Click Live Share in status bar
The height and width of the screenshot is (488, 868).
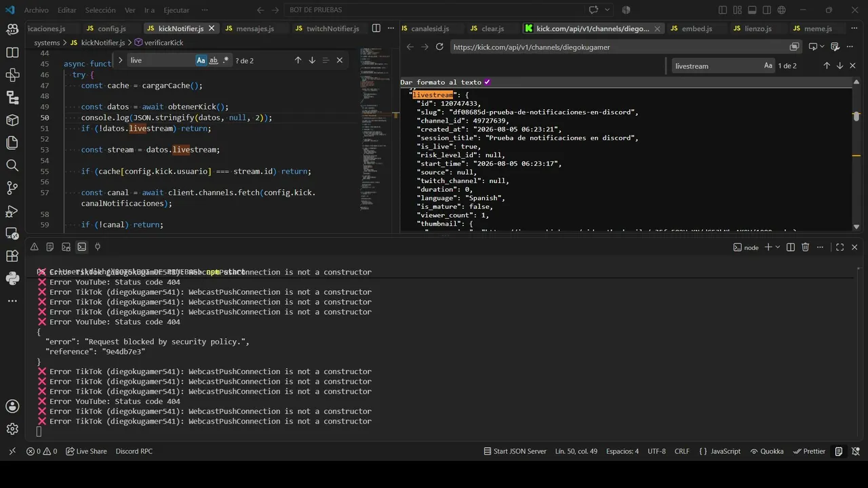[x=86, y=451]
